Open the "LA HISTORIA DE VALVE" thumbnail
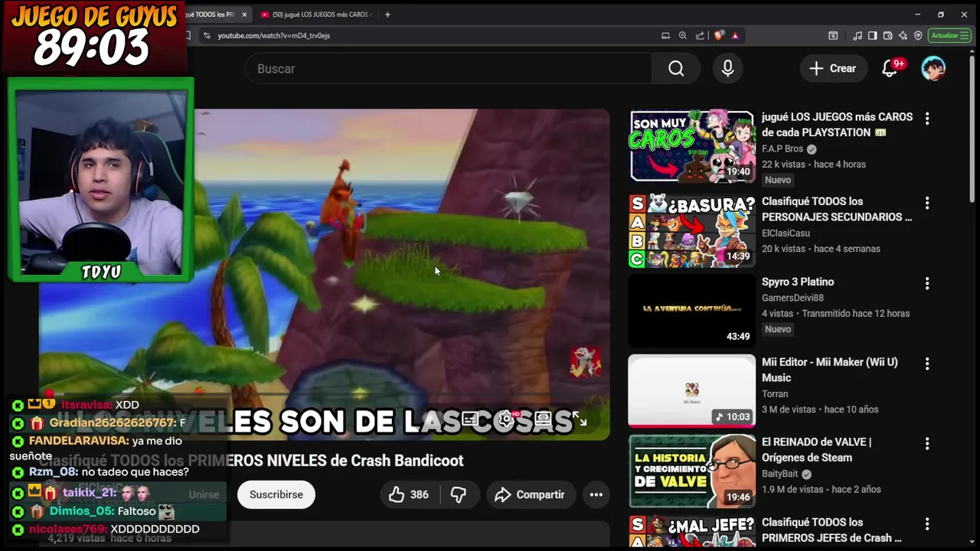The width and height of the screenshot is (980, 551). tap(692, 471)
